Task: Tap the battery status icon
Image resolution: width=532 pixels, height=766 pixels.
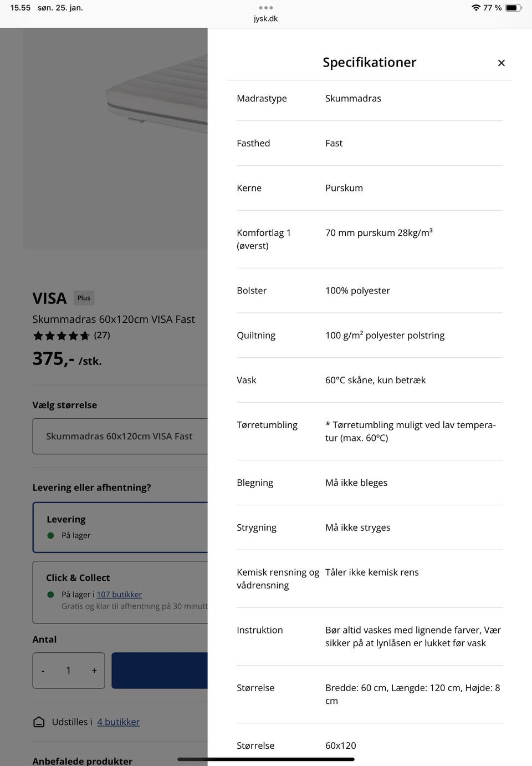Action: [x=513, y=8]
